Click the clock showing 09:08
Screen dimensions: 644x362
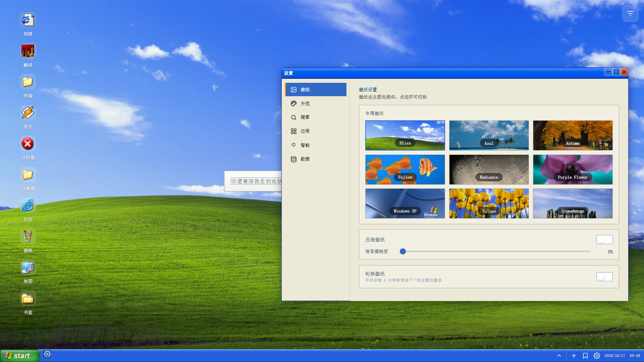click(x=635, y=356)
